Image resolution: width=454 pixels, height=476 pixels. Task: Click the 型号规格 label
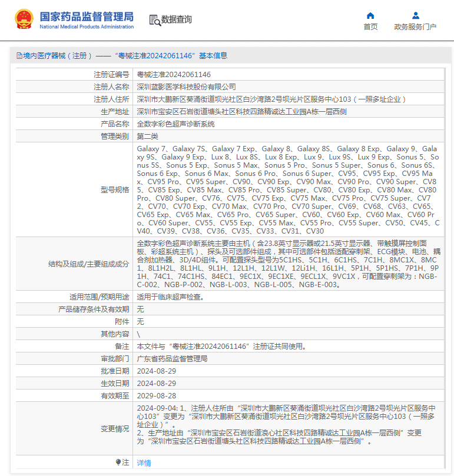(115, 189)
